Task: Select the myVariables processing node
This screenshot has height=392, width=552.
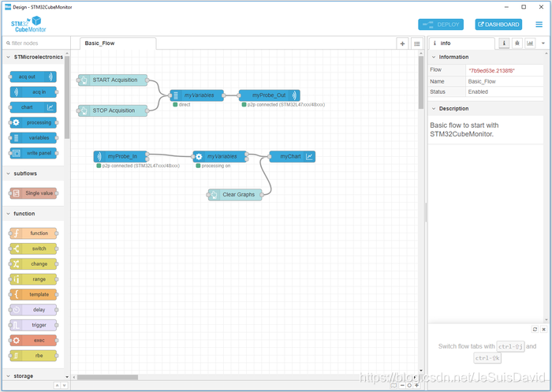Action: coord(220,156)
